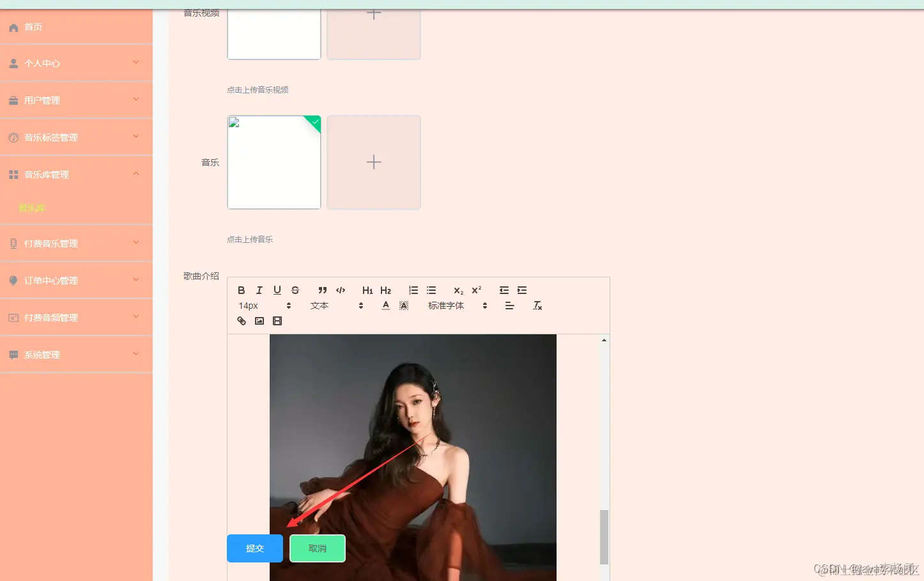The image size is (924, 581).
Task: Insert an image into the editor
Action: (x=259, y=321)
